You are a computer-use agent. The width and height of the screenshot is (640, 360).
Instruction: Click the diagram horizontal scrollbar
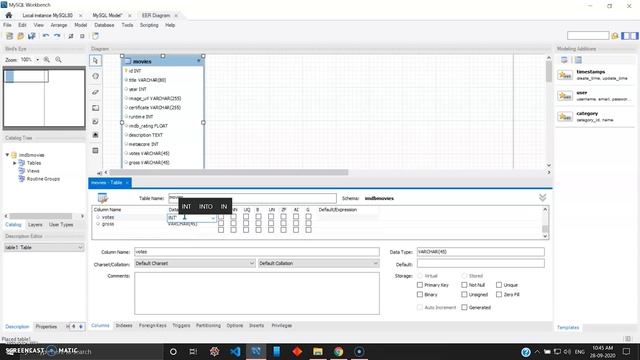(229, 172)
